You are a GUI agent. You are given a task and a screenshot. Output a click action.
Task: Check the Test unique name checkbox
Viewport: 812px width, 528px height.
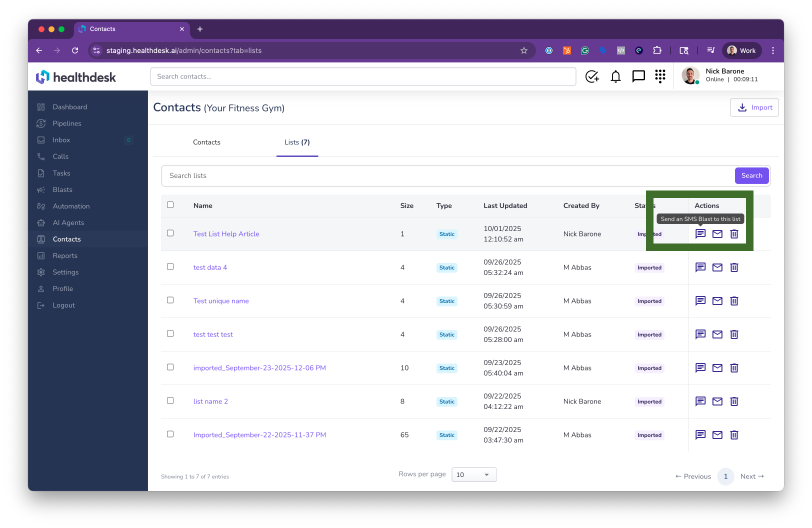click(x=170, y=300)
